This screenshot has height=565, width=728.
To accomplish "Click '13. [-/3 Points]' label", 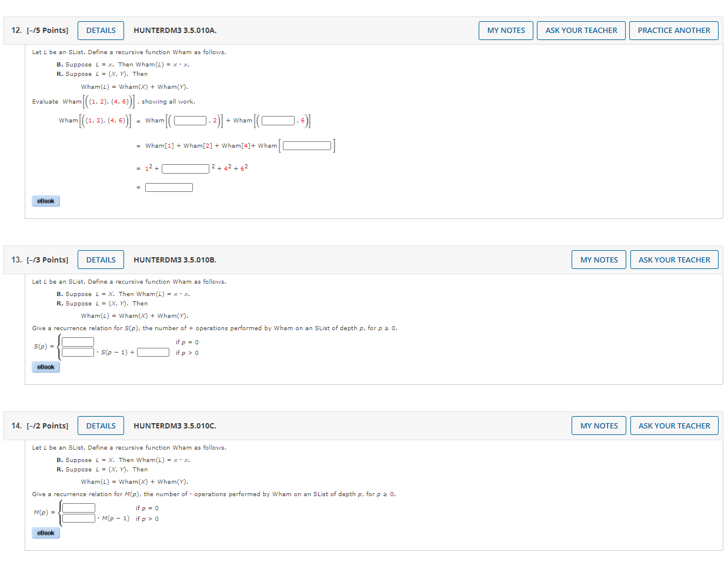I will pyautogui.click(x=39, y=260).
